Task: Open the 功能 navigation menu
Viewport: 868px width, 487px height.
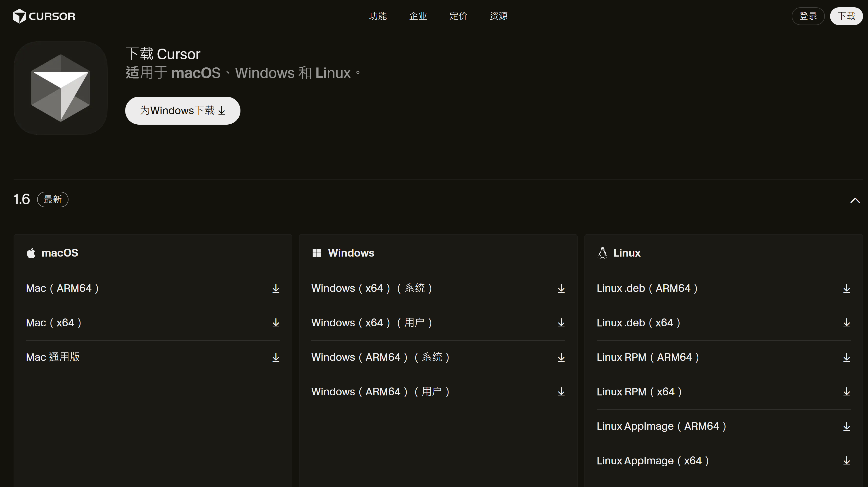Action: point(378,16)
